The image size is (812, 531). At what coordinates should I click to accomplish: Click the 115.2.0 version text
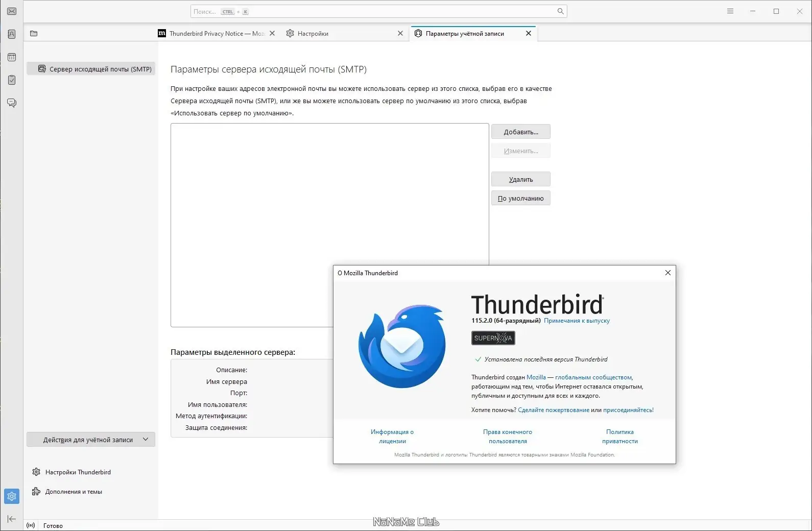click(x=506, y=321)
